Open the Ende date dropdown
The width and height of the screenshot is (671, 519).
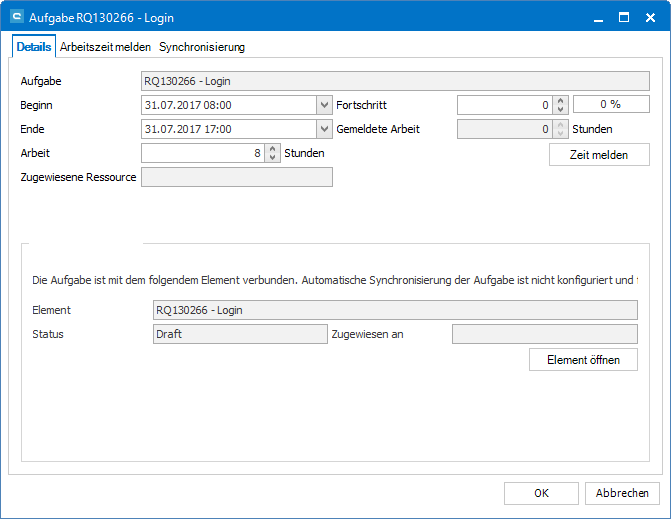[324, 129]
